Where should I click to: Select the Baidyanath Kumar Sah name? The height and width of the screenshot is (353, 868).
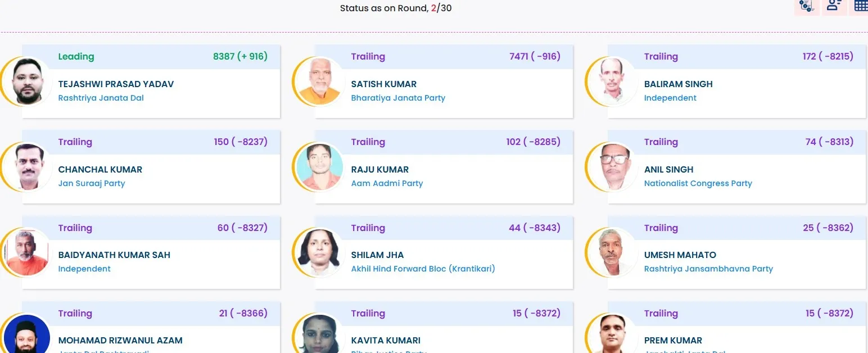tap(114, 255)
